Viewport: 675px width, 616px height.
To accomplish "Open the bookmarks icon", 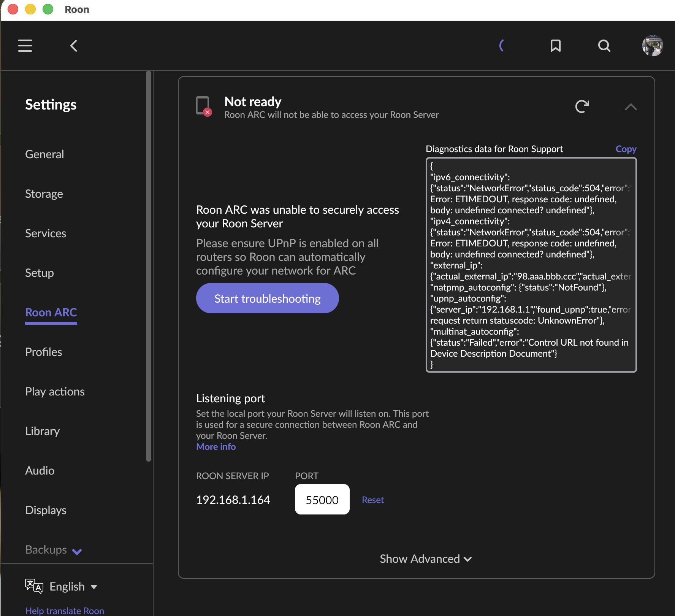I will [x=555, y=46].
